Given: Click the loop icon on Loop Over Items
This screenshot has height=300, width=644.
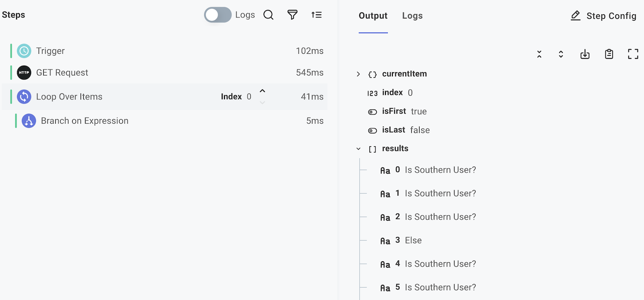Looking at the screenshot, I should tap(23, 96).
